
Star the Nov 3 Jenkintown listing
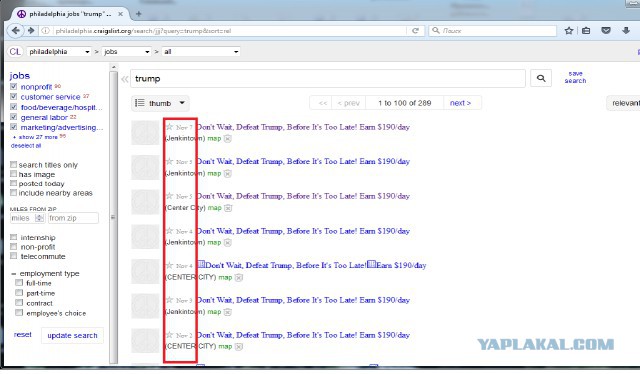coord(169,300)
